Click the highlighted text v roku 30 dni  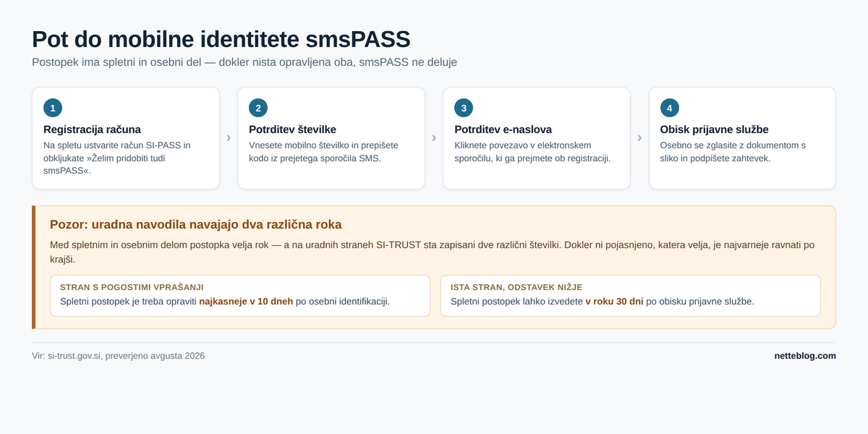[614, 302]
